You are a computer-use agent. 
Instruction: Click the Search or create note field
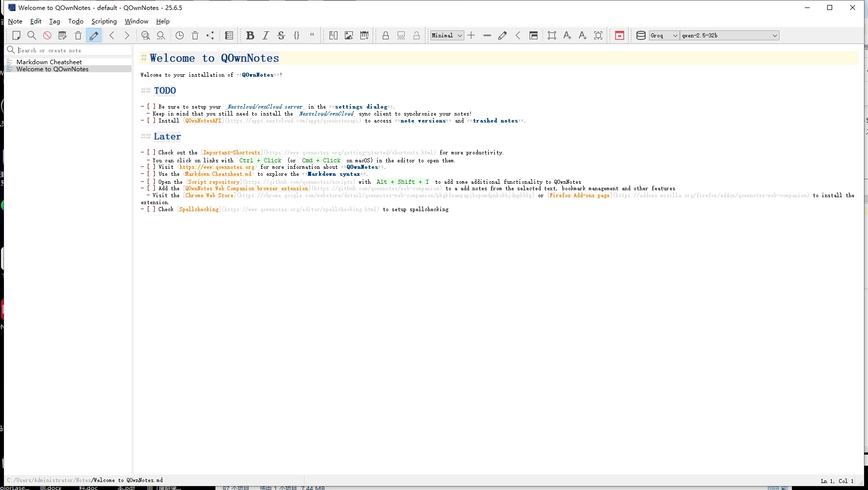74,50
